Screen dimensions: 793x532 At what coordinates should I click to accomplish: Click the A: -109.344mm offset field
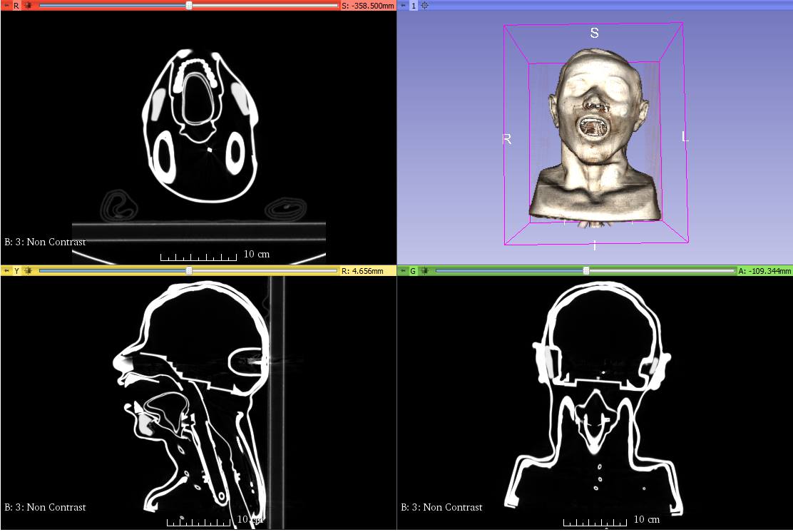click(x=764, y=270)
